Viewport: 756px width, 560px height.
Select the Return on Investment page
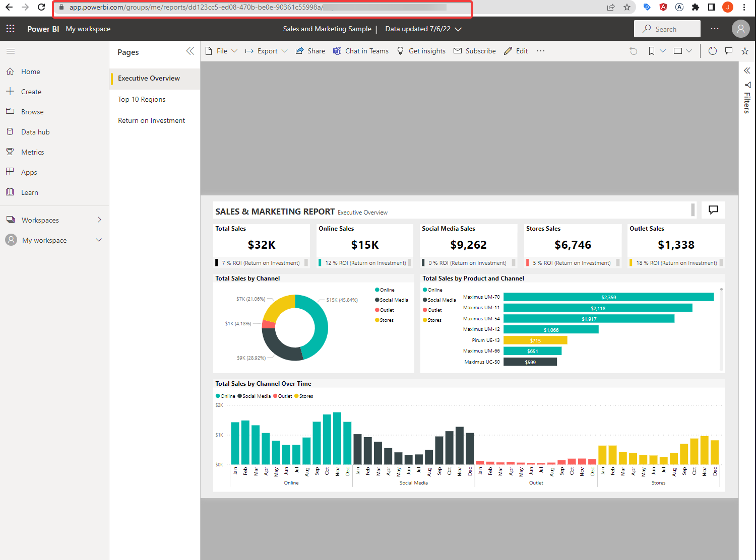pos(155,120)
